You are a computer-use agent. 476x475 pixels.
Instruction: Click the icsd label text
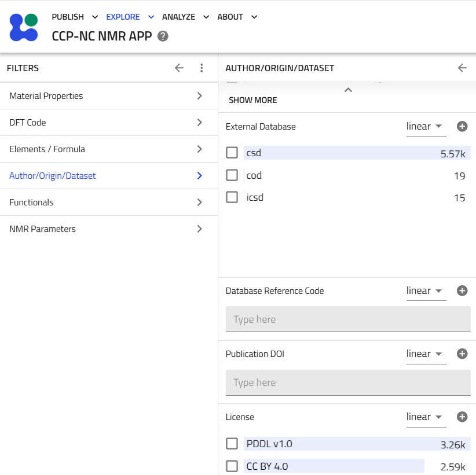(255, 197)
